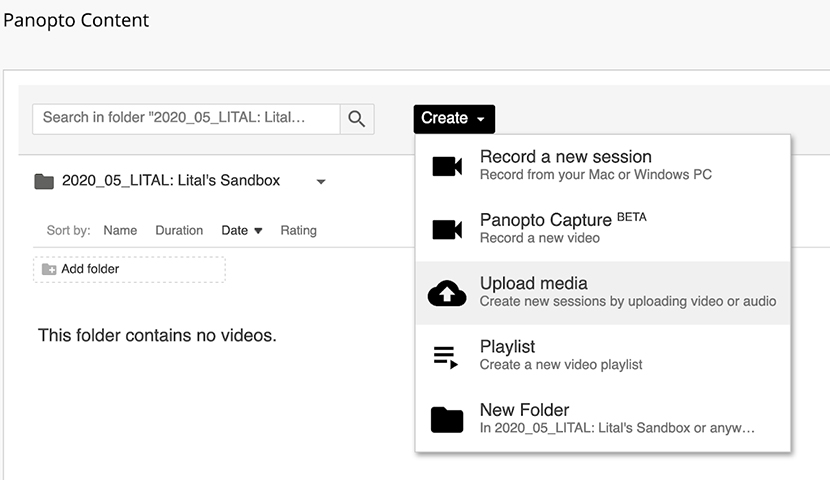Viewport: 830px width, 480px height.
Task: Open the Create dropdown button
Action: click(x=454, y=119)
